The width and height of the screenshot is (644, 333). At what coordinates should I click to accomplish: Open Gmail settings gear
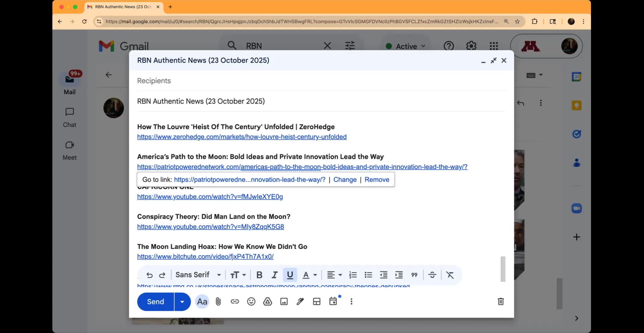pos(471,46)
